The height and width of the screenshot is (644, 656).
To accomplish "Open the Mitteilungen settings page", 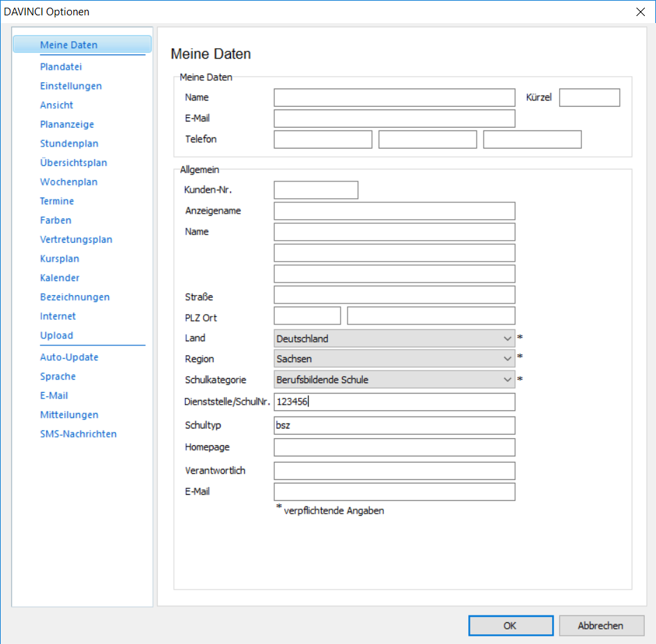I will 69,414.
